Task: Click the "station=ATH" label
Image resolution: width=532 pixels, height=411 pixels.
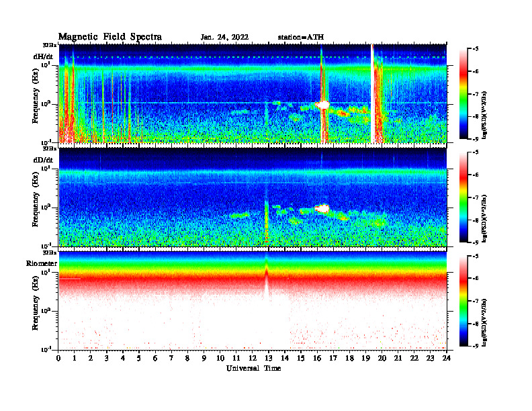Action: (301, 37)
